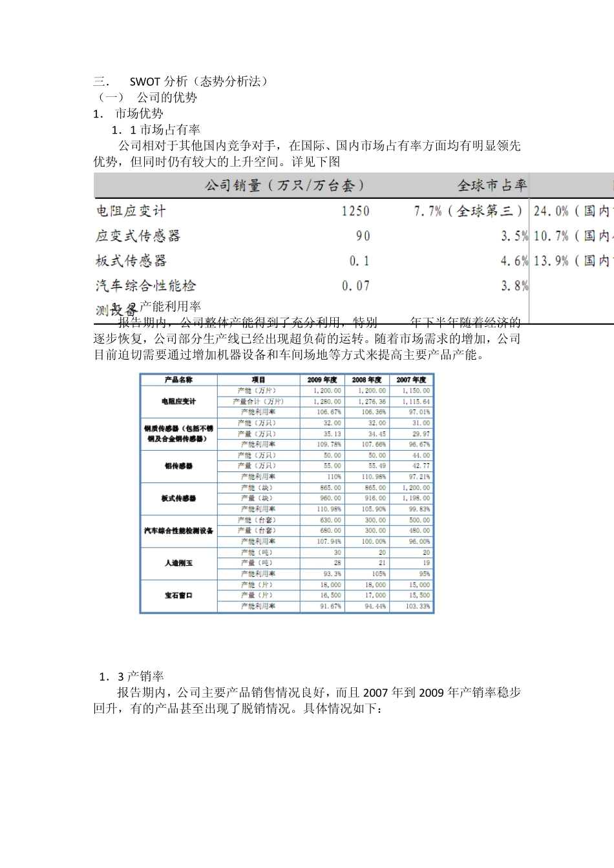The width and height of the screenshot is (614, 868).
Task: Click the bold '电阻应变计' product cell
Action: tap(178, 402)
